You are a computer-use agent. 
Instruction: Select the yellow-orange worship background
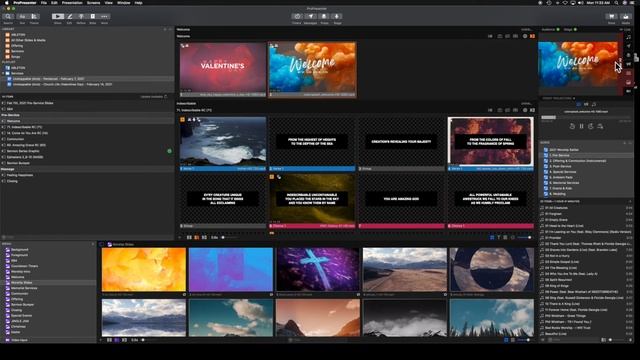[144, 270]
